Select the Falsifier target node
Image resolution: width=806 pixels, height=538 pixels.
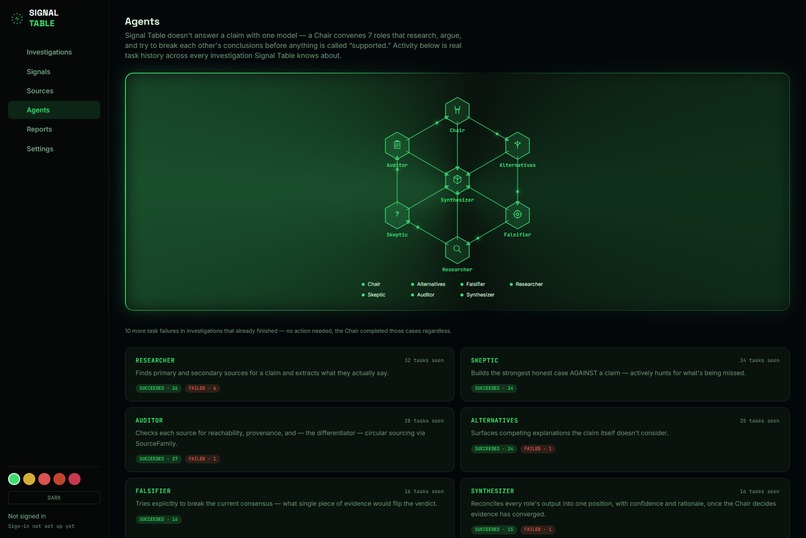click(x=517, y=214)
